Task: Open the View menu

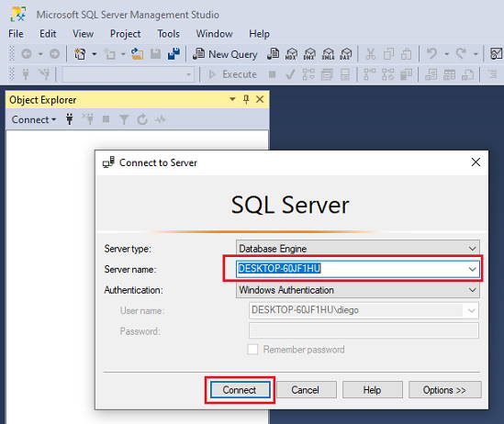Action: 83,34
